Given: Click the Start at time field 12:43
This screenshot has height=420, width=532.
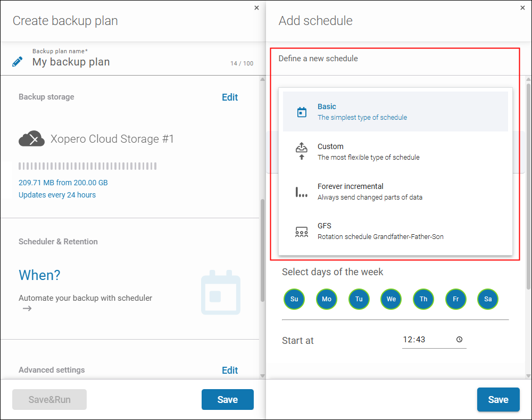Looking at the screenshot, I should click(x=434, y=340).
